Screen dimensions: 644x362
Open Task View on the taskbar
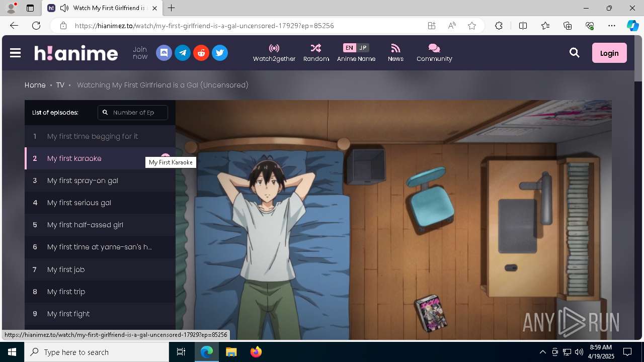coord(181,352)
